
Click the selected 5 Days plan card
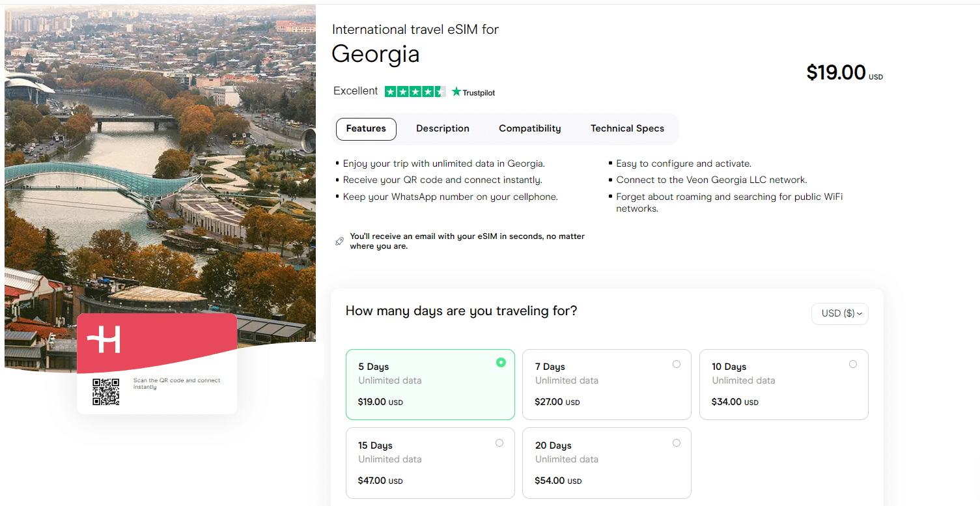click(430, 384)
